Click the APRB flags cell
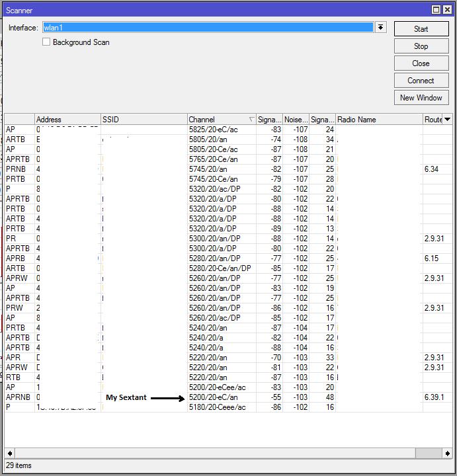Image resolution: width=457 pixels, height=476 pixels. click(19, 258)
